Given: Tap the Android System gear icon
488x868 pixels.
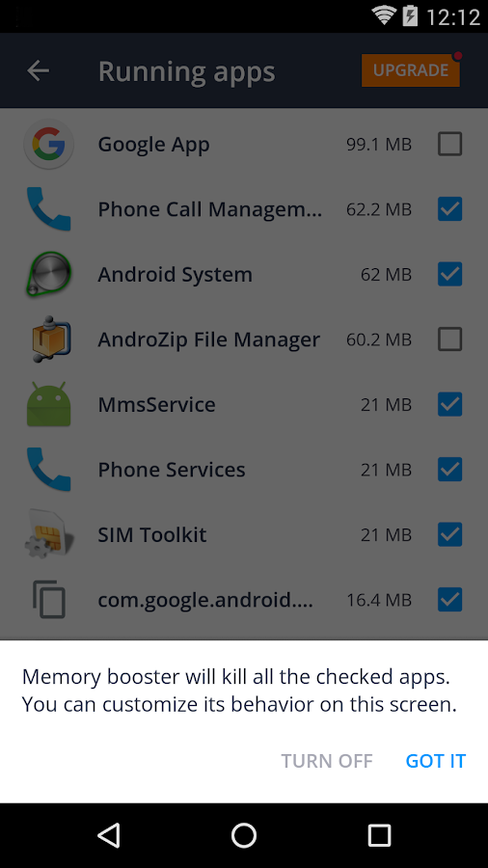Looking at the screenshot, I should 48,274.
